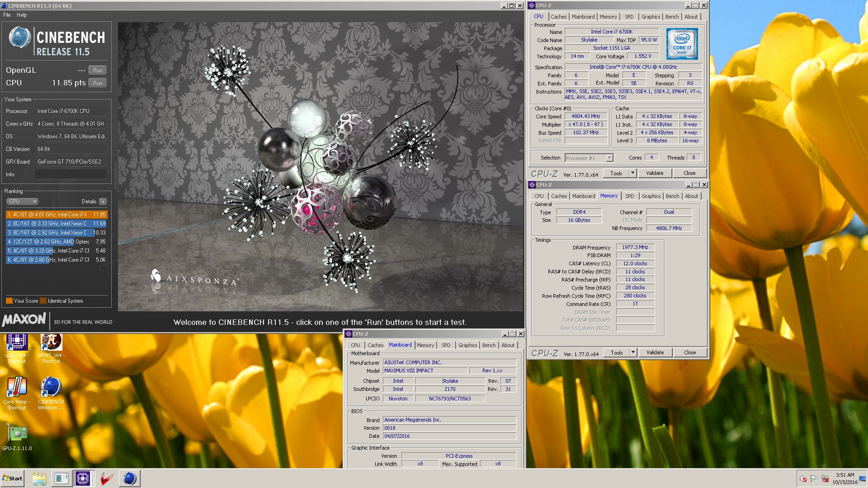Image resolution: width=868 pixels, height=488 pixels.
Task: Open the Cinebench File menu
Action: click(x=7, y=15)
